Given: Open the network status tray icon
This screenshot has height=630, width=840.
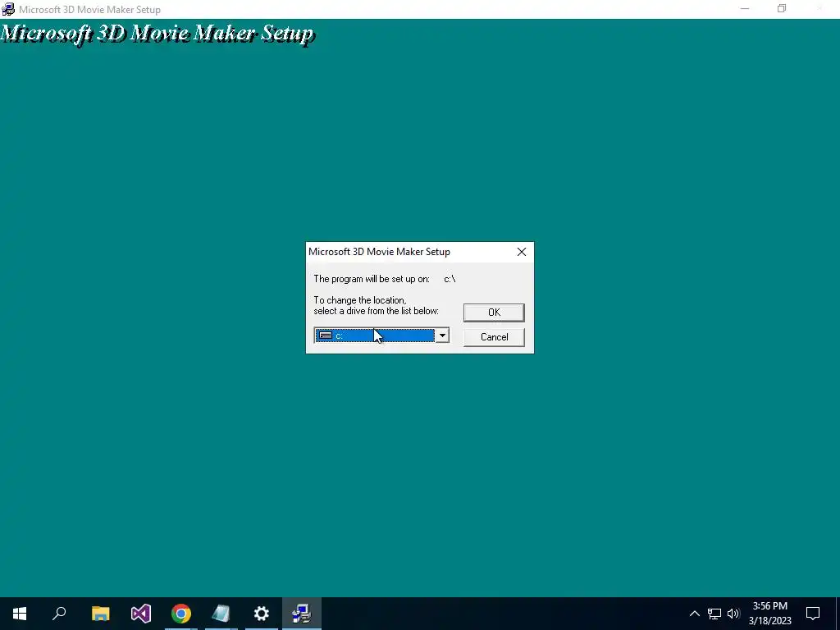Looking at the screenshot, I should [714, 614].
